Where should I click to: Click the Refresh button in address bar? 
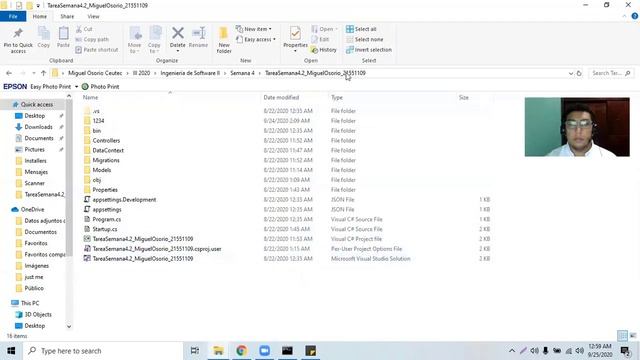tap(579, 73)
